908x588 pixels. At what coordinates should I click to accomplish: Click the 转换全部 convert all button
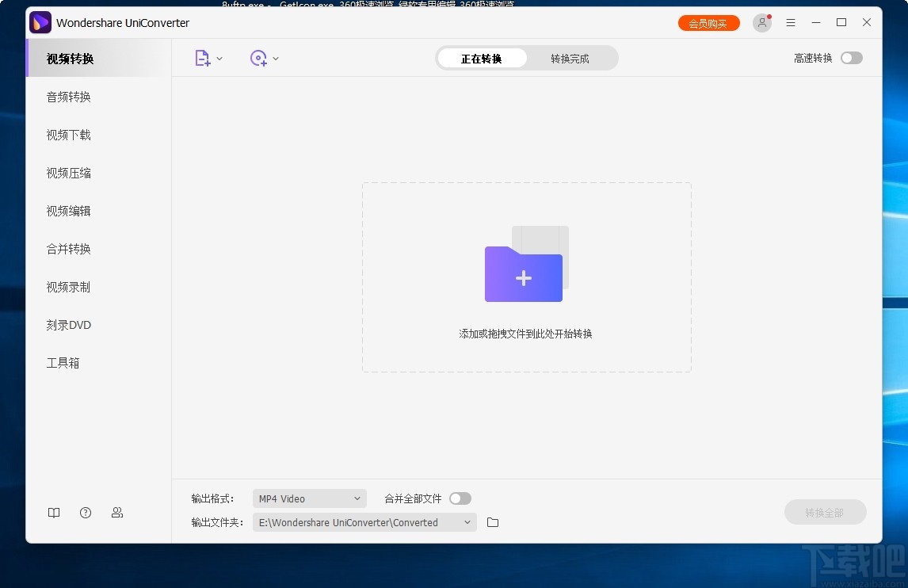pos(826,512)
